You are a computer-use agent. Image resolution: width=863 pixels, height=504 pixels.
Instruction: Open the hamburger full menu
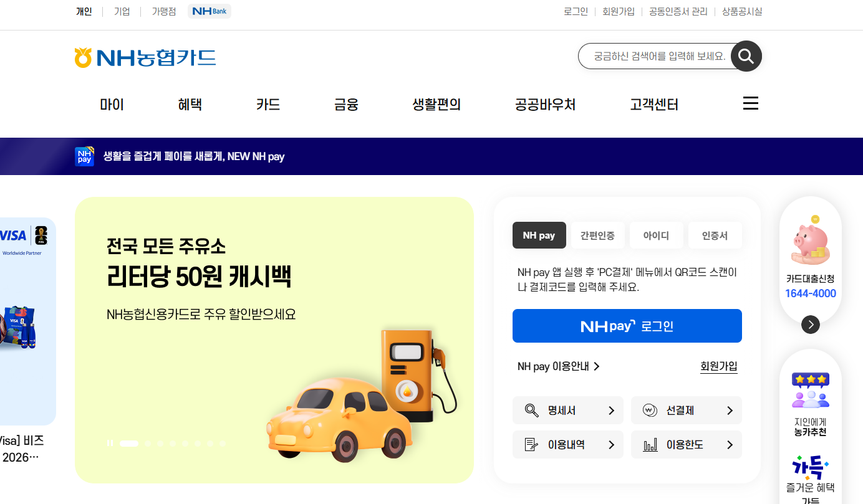[x=751, y=103]
